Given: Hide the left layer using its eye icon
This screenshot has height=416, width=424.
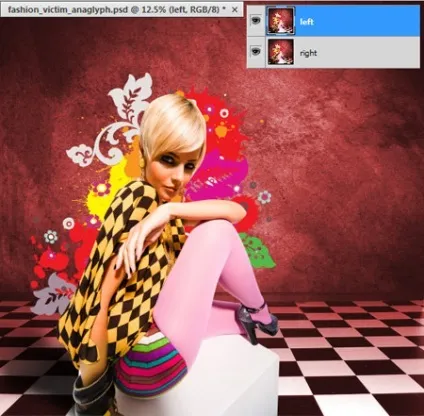Looking at the screenshot, I should pyautogui.click(x=256, y=21).
